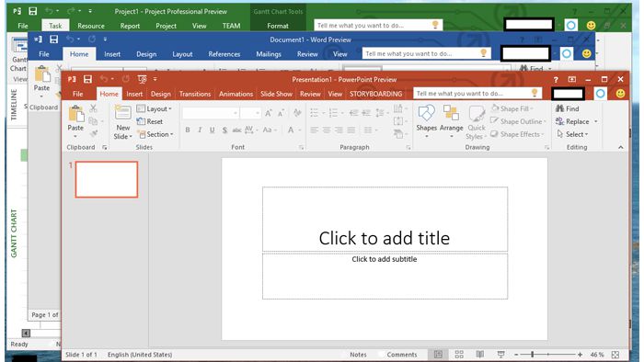The image size is (644, 362).
Task: Expand Paragraph dialog launcher in PowerPoint
Action: click(408, 147)
